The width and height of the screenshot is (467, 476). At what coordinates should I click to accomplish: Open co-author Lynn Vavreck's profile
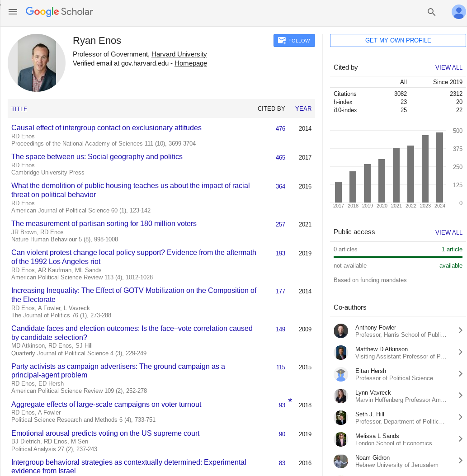(x=373, y=392)
